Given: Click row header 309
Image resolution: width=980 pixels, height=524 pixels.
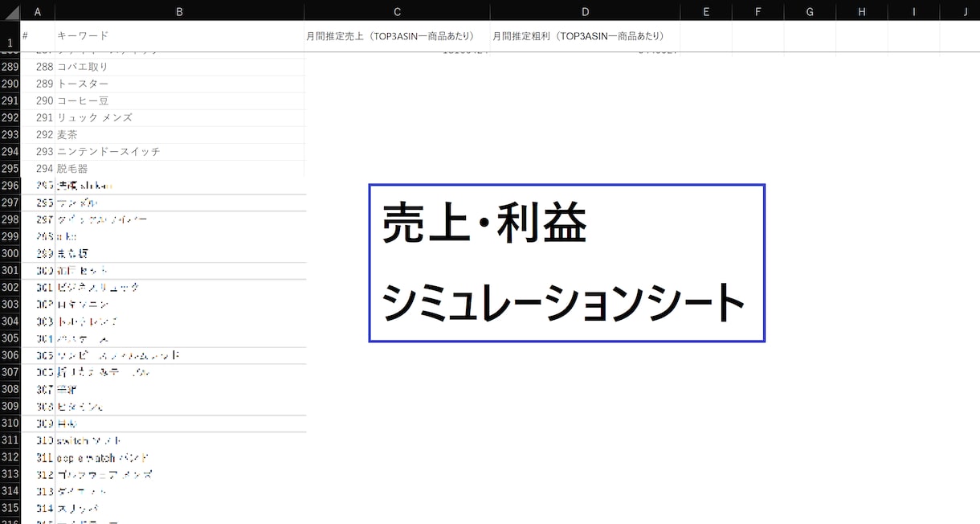Looking at the screenshot, I should point(10,406).
